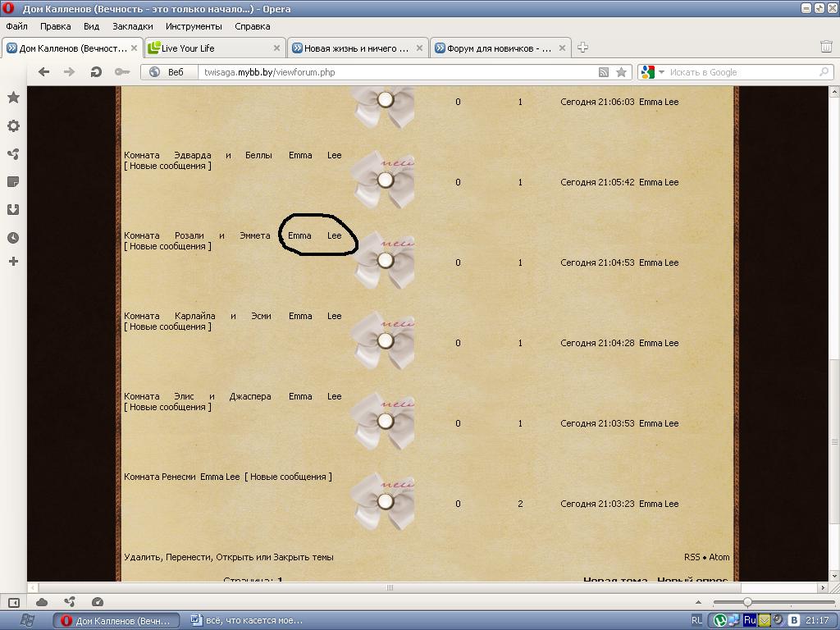Click the Веб badge in address bar
The image size is (840, 630).
point(169,72)
